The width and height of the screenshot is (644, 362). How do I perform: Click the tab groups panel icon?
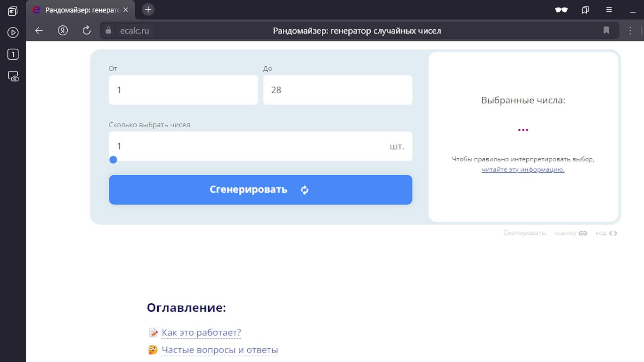click(x=585, y=10)
